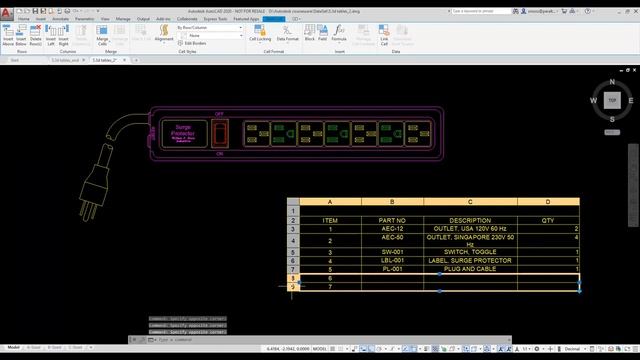Image resolution: width=640 pixels, height=360 pixels.
Task: Click the table row header 4
Action: [293, 241]
